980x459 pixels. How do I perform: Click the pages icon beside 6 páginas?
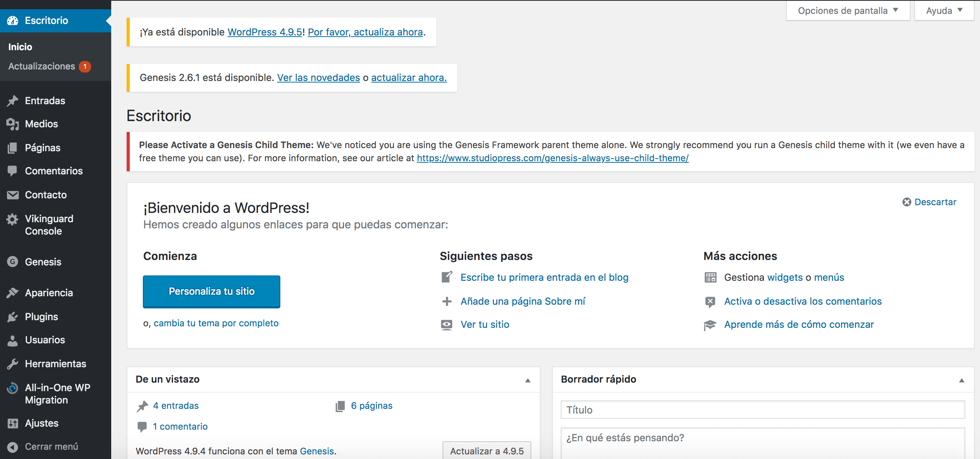click(x=340, y=406)
